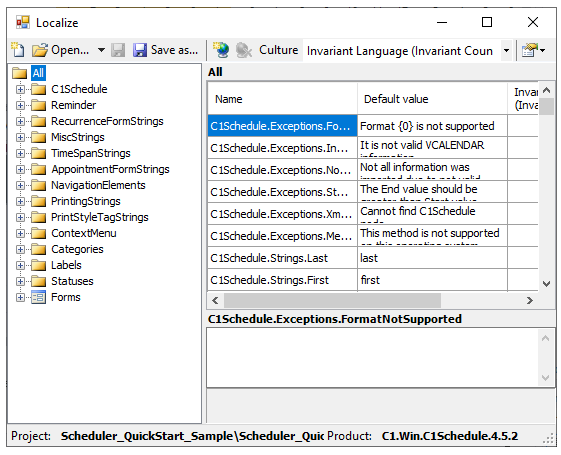This screenshot has height=455, width=561.
Task: Click the Invariant culture column header
Action: click(523, 99)
